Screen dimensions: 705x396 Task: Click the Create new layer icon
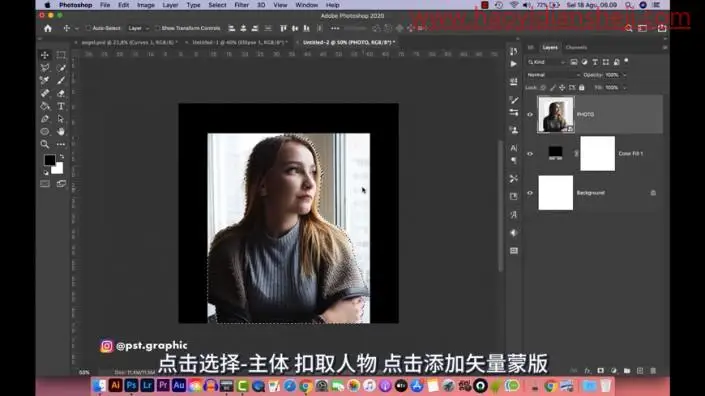(640, 371)
